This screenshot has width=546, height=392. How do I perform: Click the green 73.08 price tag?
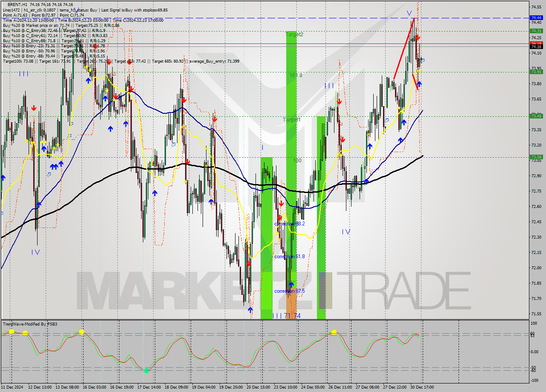click(536, 157)
